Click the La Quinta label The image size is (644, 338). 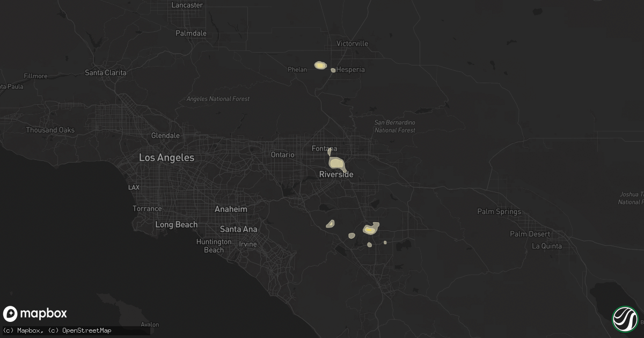(547, 246)
